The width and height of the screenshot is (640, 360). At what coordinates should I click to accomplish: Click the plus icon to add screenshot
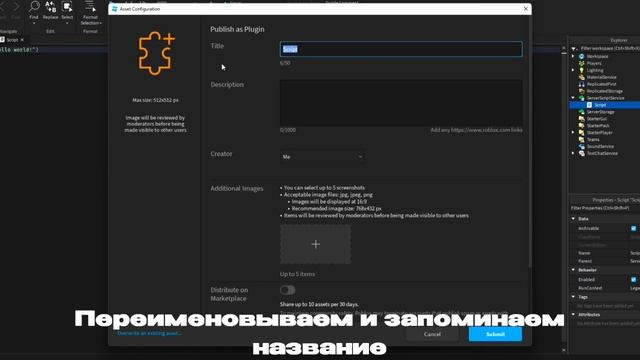click(x=316, y=244)
